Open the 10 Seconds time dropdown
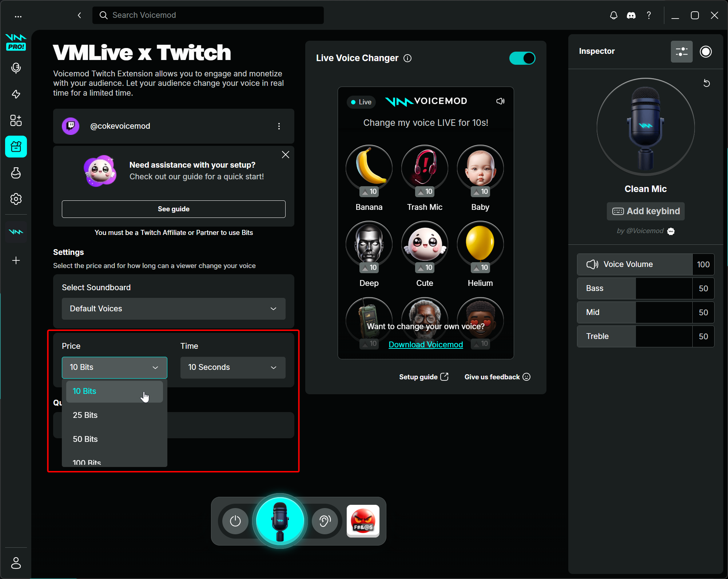The image size is (728, 579). click(x=233, y=367)
